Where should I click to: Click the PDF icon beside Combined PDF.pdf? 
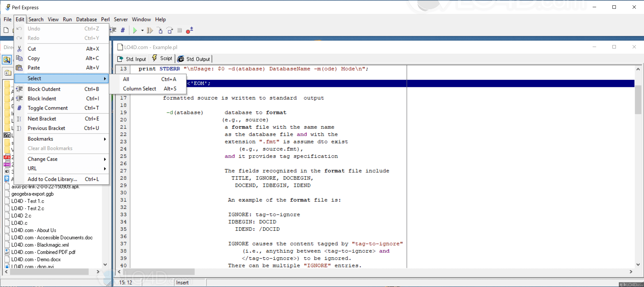click(7, 252)
